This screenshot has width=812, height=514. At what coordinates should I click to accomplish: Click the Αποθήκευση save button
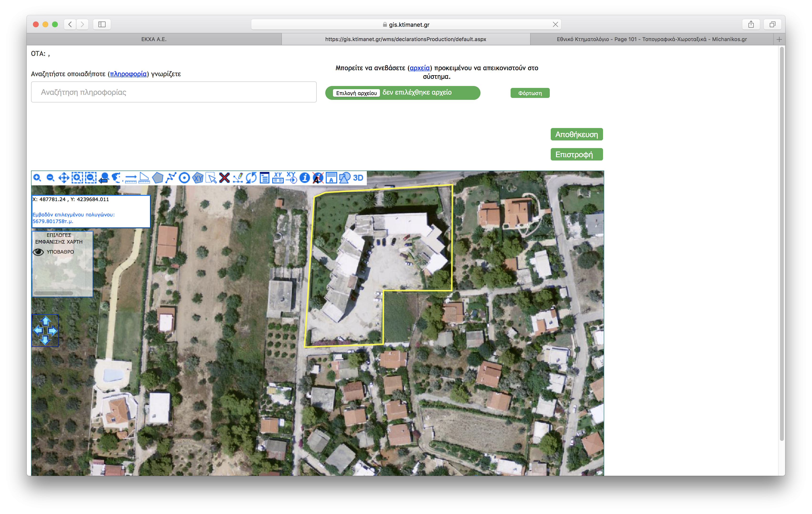pyautogui.click(x=576, y=134)
